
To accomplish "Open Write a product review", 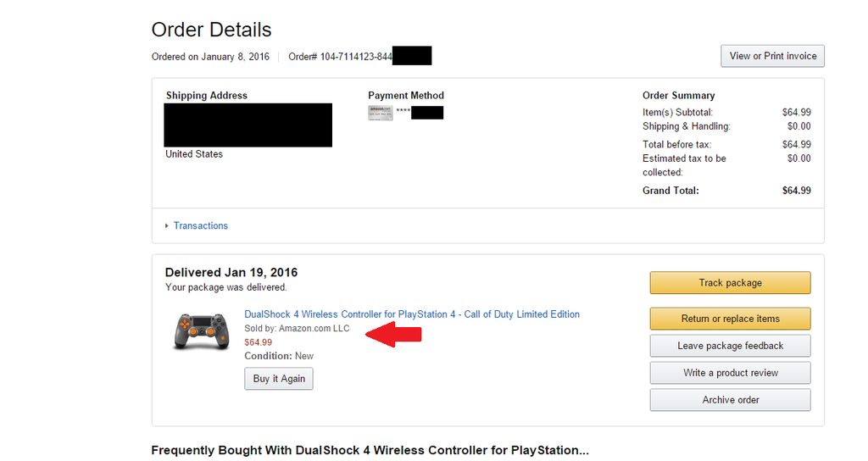I will [x=730, y=373].
